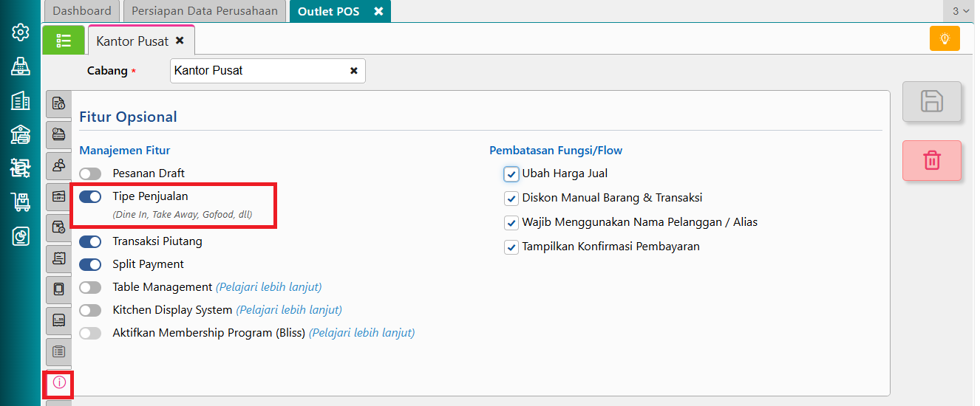Click the green list menu button

coord(64,40)
